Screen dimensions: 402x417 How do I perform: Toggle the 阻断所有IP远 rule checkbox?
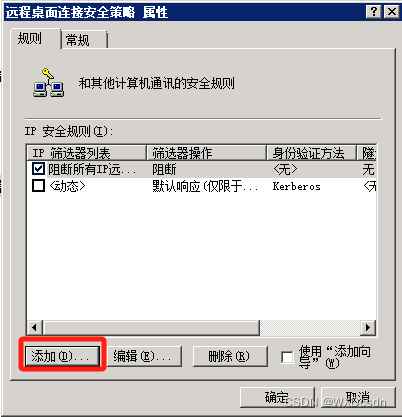pyautogui.click(x=38, y=169)
